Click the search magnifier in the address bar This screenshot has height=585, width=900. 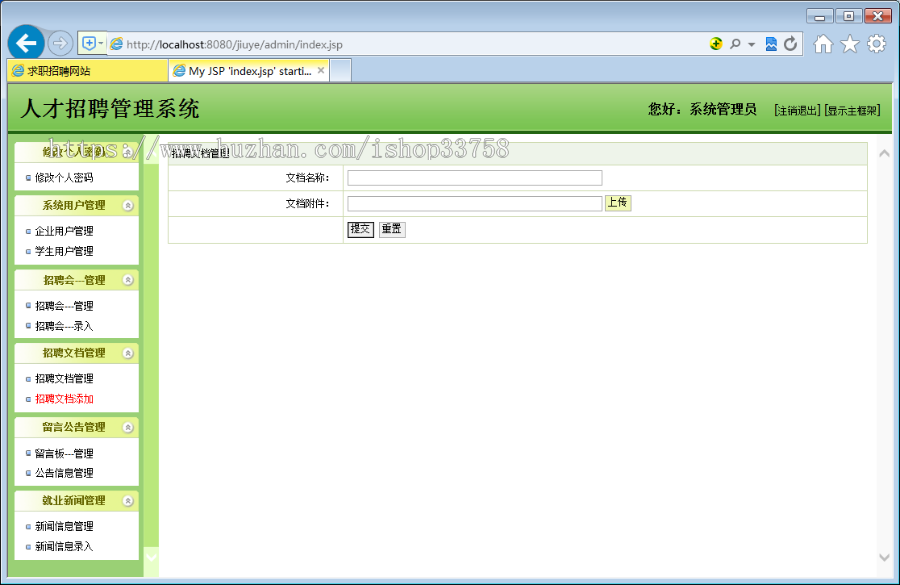pos(736,44)
